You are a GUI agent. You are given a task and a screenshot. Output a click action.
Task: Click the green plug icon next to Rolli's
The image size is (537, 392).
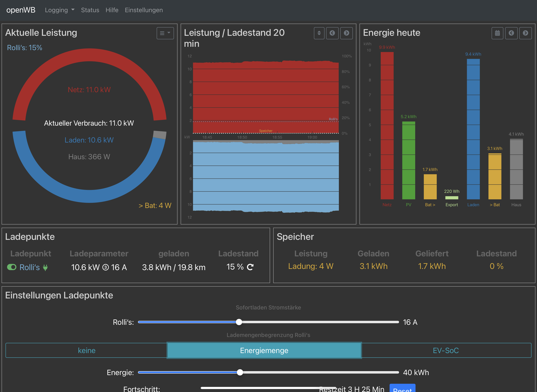(x=45, y=267)
